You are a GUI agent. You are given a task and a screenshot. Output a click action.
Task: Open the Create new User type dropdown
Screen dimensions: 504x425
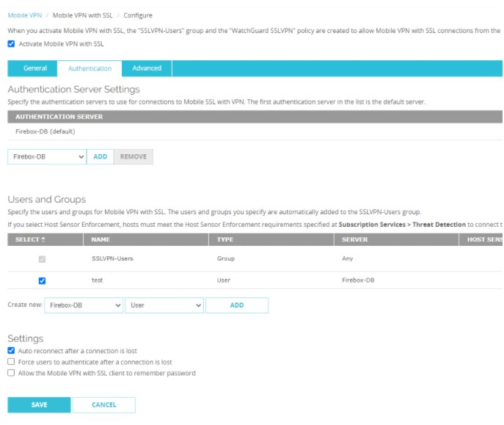[x=164, y=305]
